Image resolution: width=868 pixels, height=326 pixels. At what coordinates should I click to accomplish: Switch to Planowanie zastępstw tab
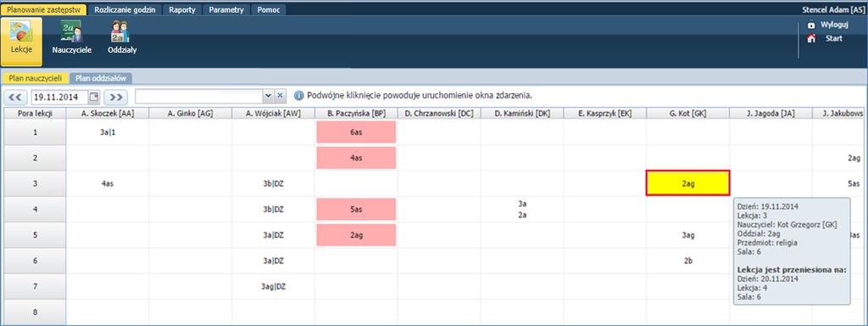tap(44, 10)
